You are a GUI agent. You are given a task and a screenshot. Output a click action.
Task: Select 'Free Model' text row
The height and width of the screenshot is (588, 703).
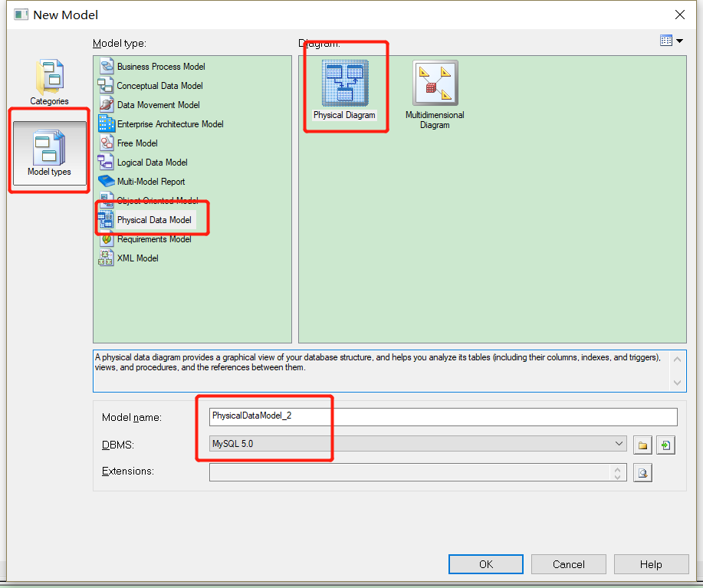[137, 143]
